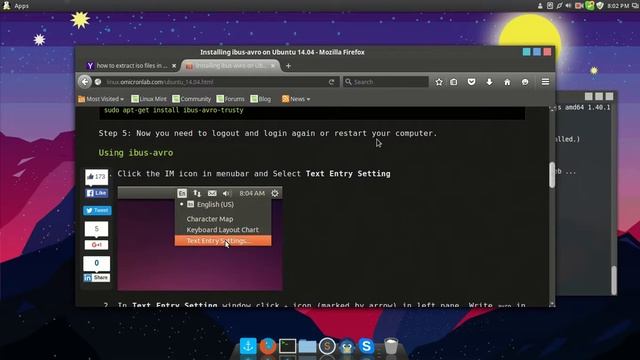Click the workspace switcher icon in panel corner

635,6
